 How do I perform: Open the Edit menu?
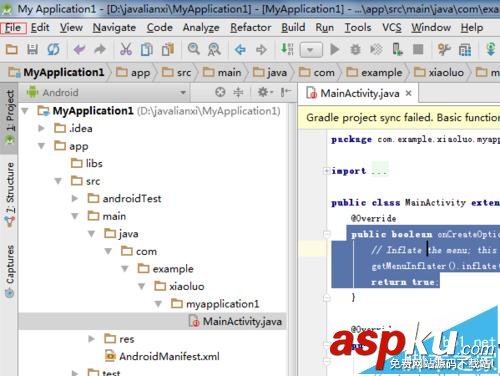click(40, 27)
